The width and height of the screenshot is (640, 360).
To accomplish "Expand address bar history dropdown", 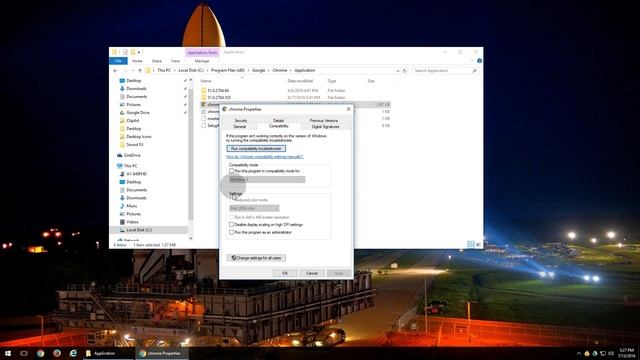I will click(398, 71).
